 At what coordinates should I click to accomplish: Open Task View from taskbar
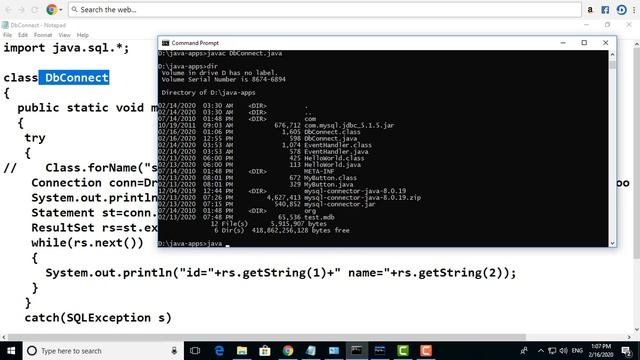click(x=195, y=351)
